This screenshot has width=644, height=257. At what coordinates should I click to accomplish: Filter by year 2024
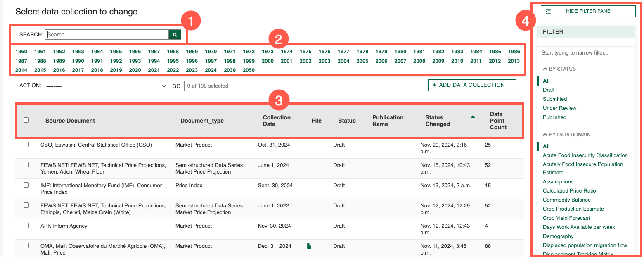click(211, 70)
